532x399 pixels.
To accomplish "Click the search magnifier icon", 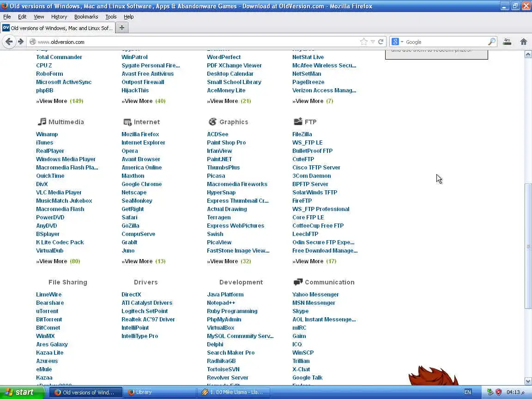I will click(492, 42).
